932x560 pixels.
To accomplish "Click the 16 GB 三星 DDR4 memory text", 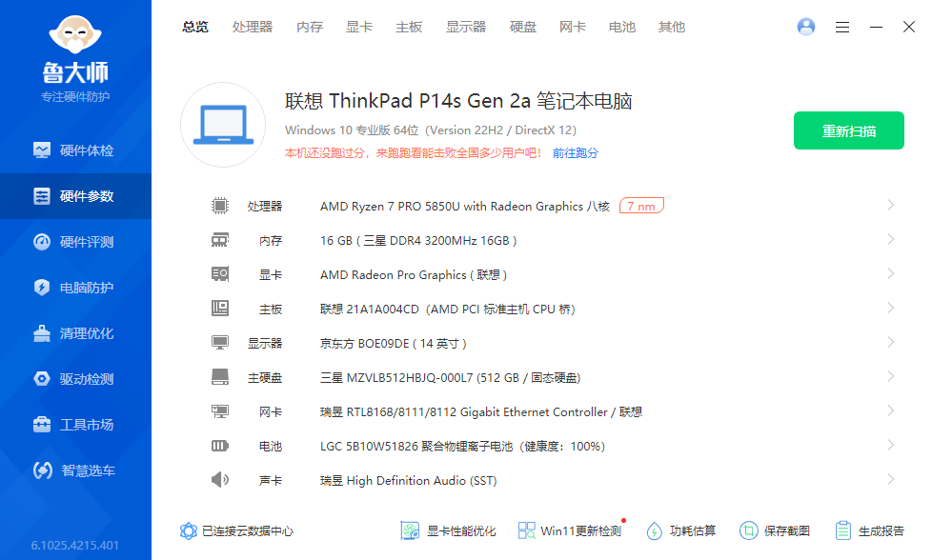I will pyautogui.click(x=418, y=241).
